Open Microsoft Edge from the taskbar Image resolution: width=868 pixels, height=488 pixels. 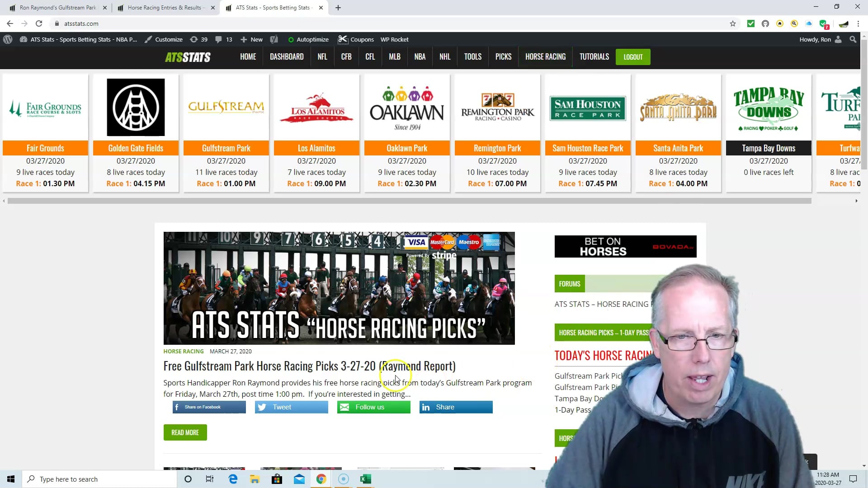(x=233, y=479)
